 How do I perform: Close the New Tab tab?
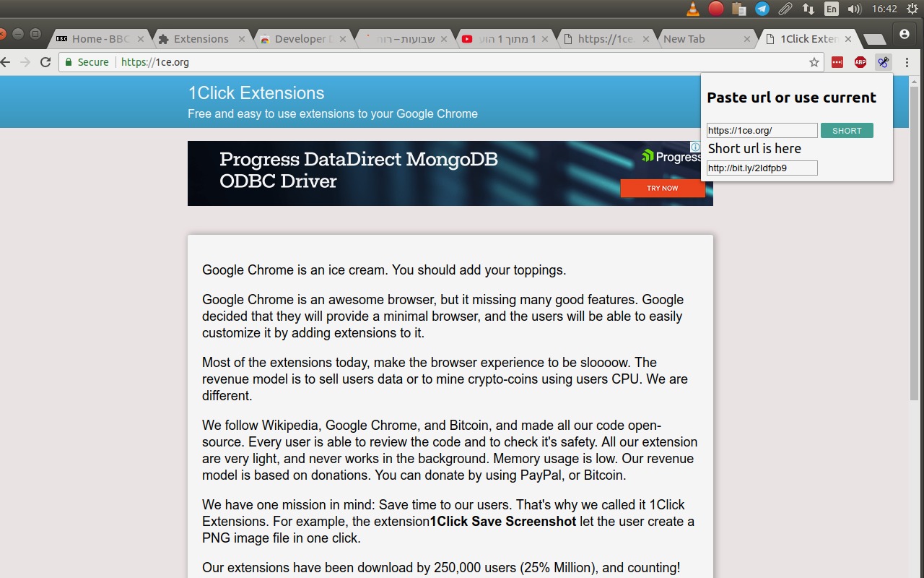click(x=747, y=39)
